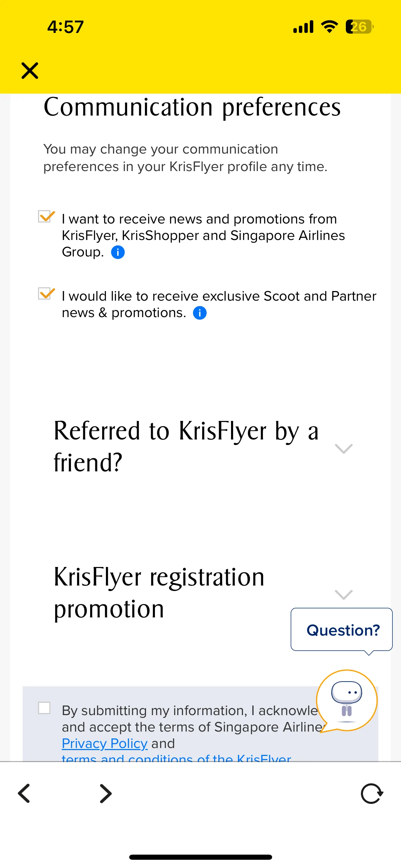Tick the Privacy Policy acknowledgement checkbox
The width and height of the screenshot is (401, 868).
[44, 708]
